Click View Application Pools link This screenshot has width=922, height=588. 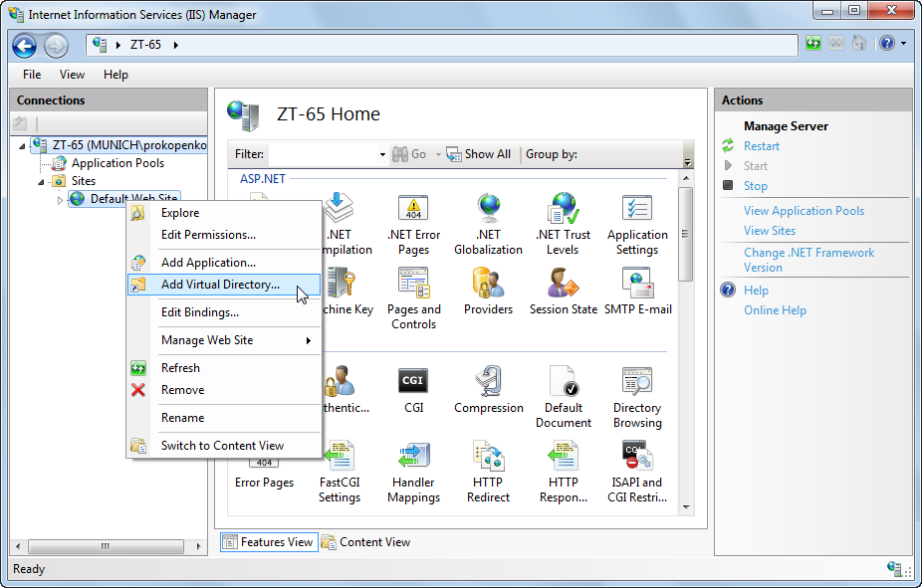[x=804, y=211]
